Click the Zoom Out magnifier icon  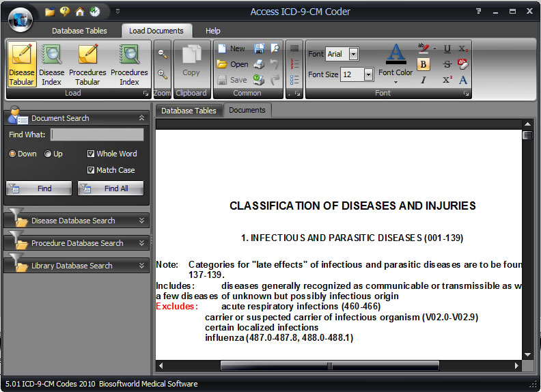click(163, 53)
